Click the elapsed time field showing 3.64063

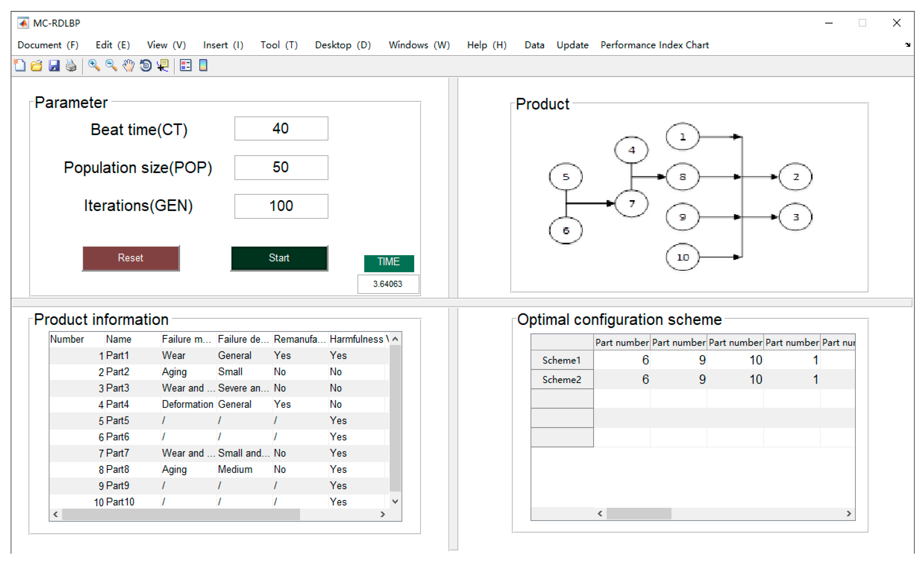pos(388,284)
